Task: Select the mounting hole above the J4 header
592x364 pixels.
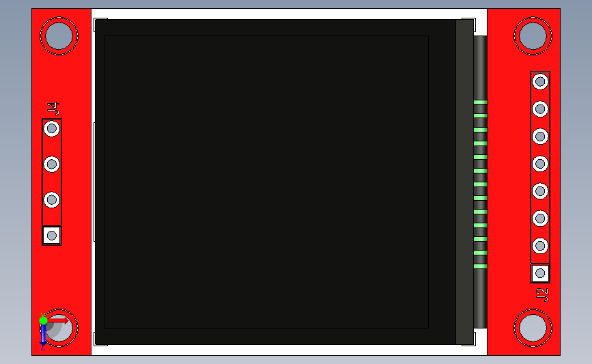Action: click(59, 36)
